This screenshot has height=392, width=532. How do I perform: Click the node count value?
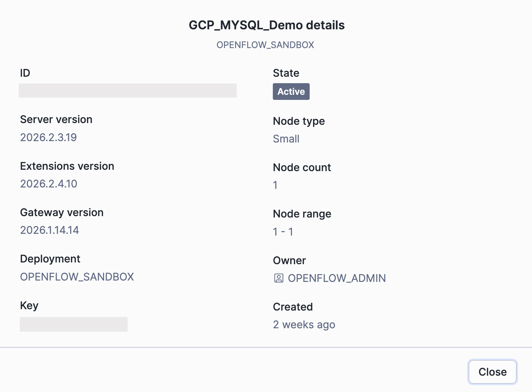[x=275, y=185]
